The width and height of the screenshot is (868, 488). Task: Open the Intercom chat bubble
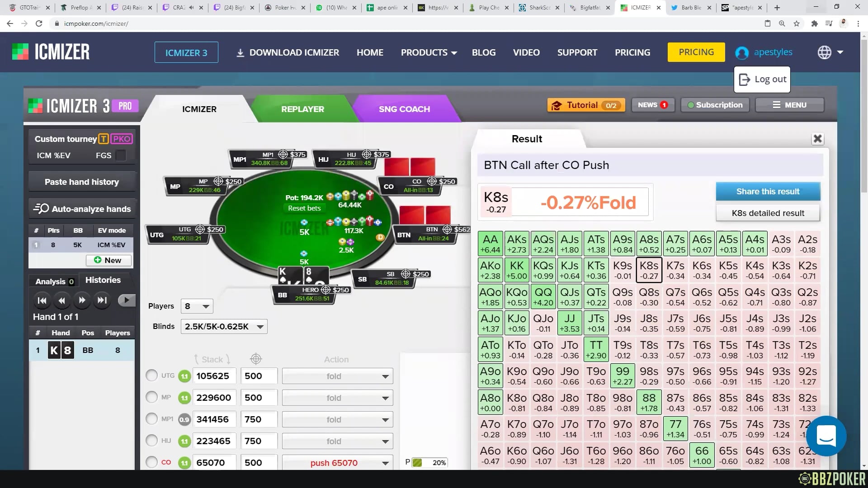coord(826,436)
